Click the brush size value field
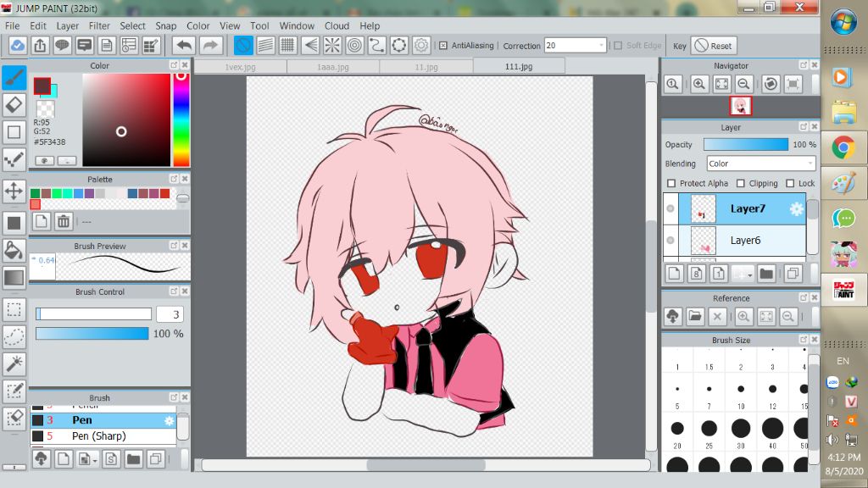868x488 pixels. click(x=170, y=314)
